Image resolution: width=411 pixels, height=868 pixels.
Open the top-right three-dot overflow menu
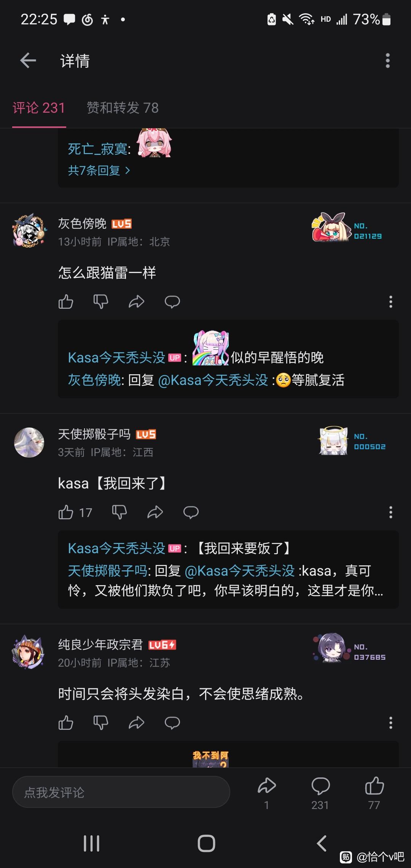click(387, 61)
